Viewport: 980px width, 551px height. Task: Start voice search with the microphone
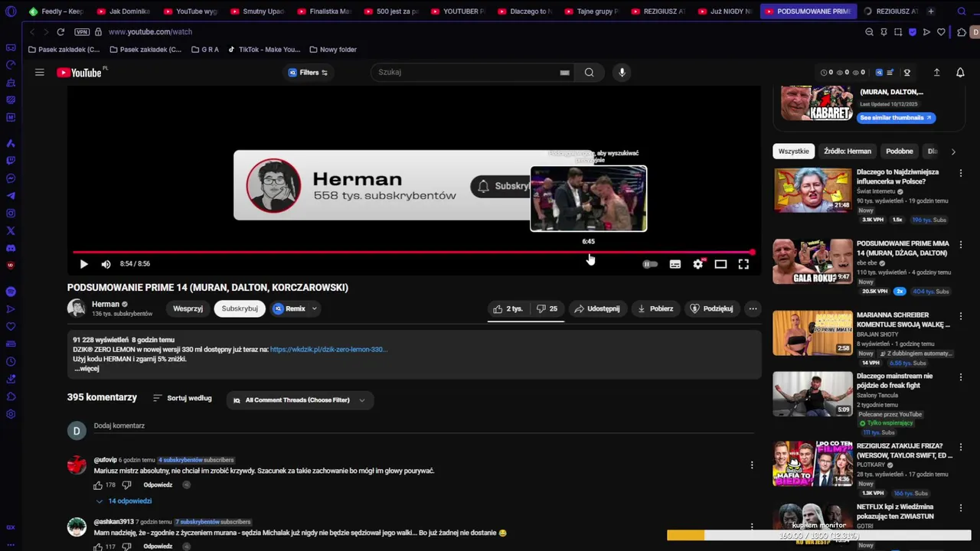[622, 73]
